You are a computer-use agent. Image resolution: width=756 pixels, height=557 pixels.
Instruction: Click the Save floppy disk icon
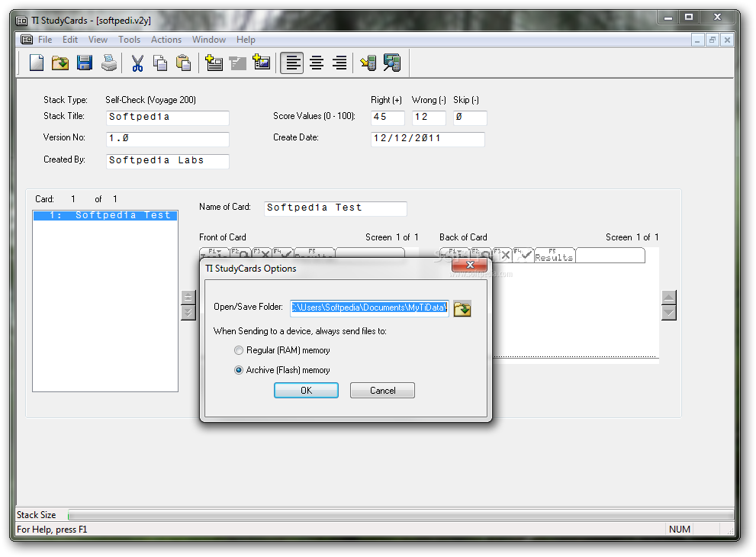(x=85, y=63)
